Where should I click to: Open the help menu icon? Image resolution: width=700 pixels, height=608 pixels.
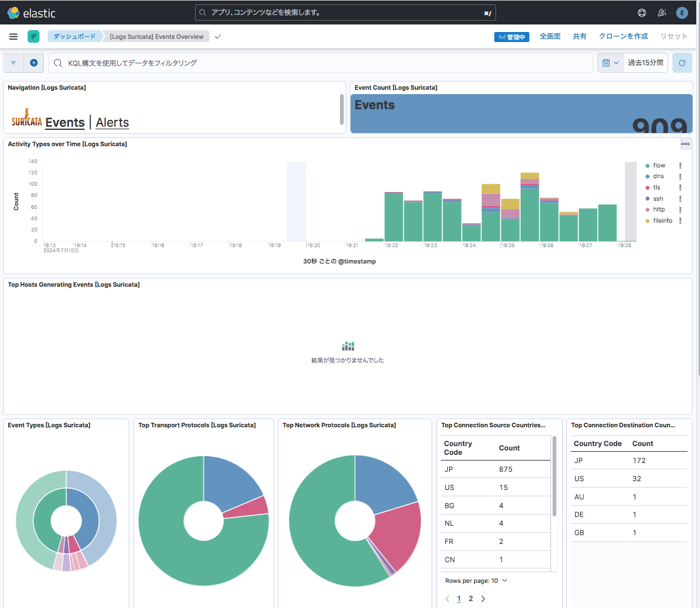(x=642, y=13)
